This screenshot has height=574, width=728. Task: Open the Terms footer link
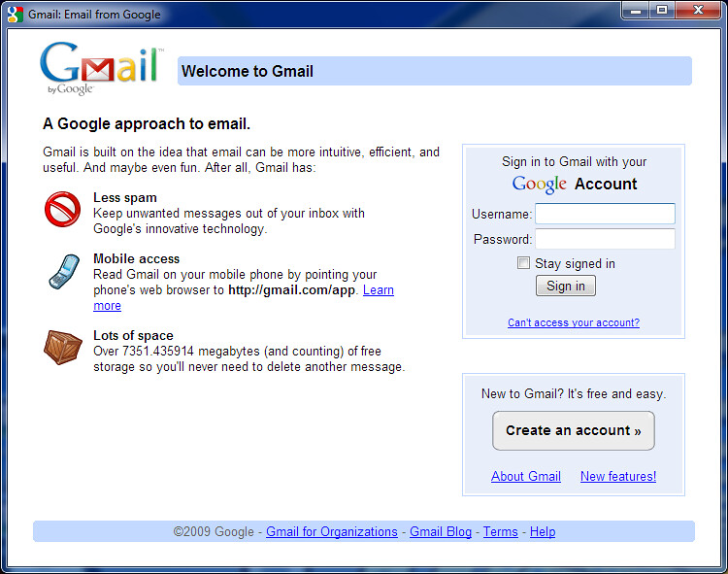tap(500, 531)
